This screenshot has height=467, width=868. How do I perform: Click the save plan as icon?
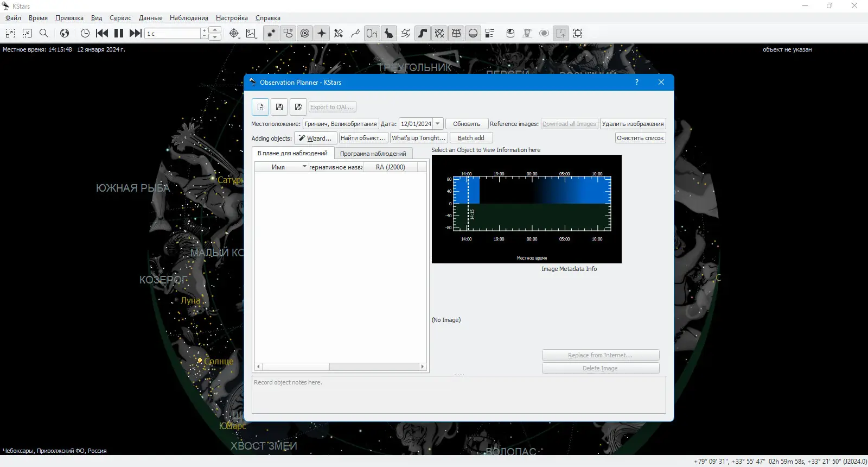click(298, 107)
